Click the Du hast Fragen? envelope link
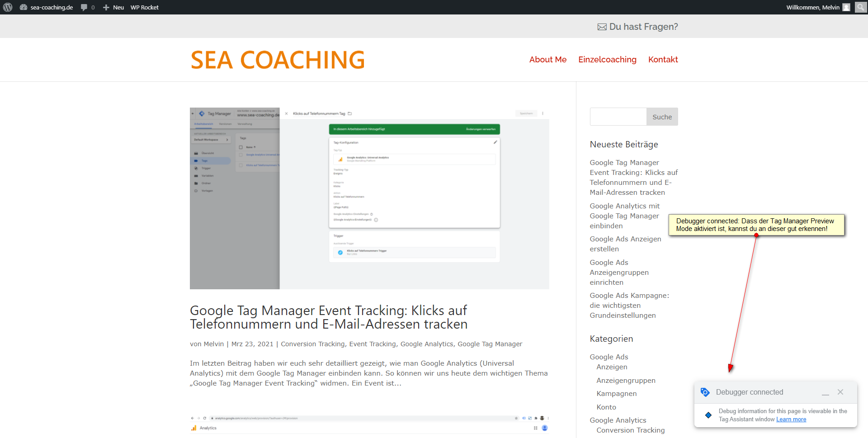Screen dimensions: 868x438 tap(637, 27)
